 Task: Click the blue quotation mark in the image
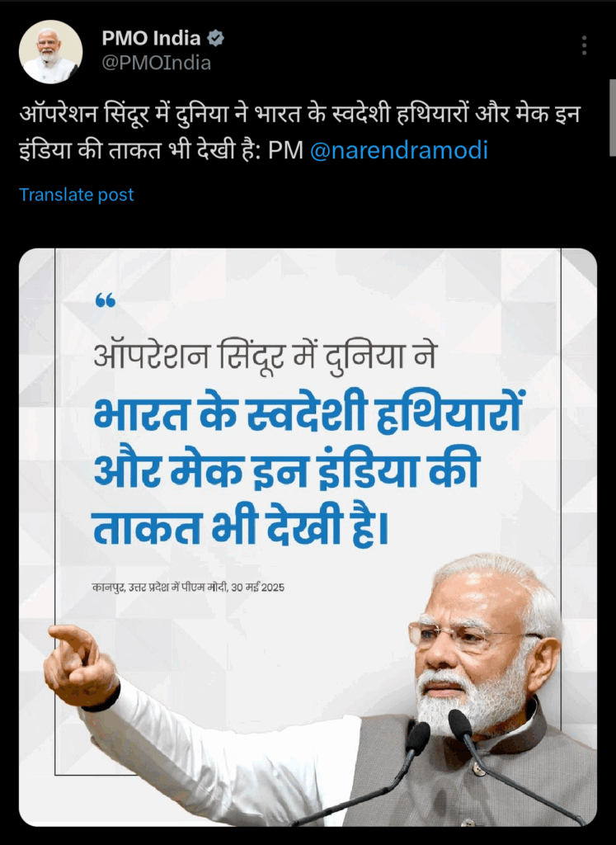[x=106, y=300]
